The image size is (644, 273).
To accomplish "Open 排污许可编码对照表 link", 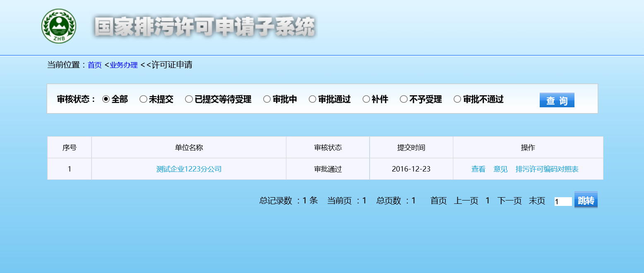I will (547, 169).
